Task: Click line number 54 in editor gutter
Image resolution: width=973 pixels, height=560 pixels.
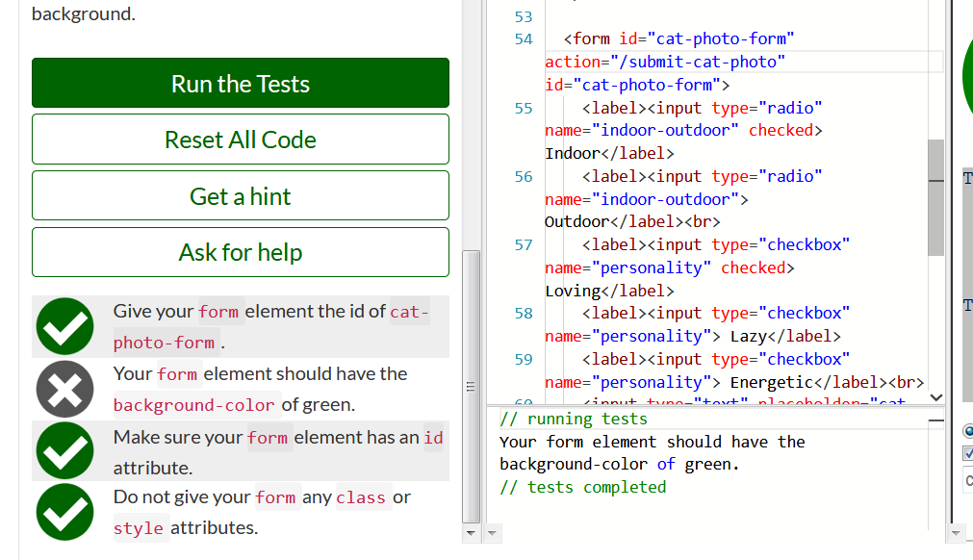Action: [524, 39]
